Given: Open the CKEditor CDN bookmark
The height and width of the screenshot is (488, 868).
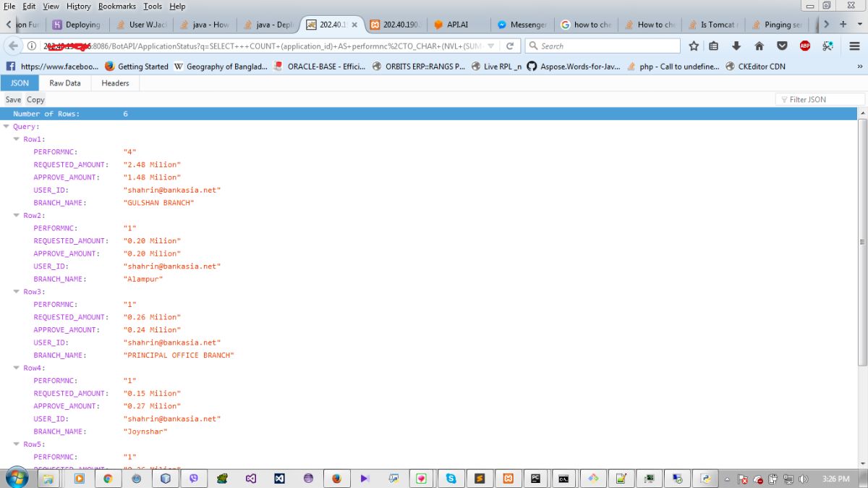Looking at the screenshot, I should click(x=755, y=67).
